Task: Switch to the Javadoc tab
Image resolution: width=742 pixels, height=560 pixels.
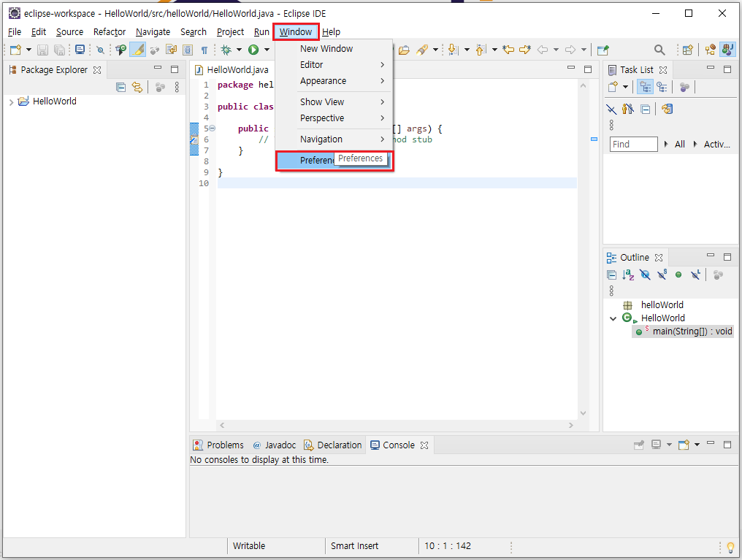Action: tap(274, 445)
